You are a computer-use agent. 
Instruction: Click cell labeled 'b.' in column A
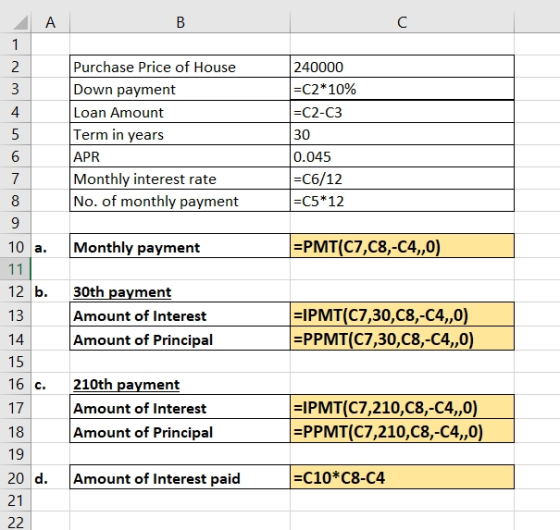click(50, 291)
